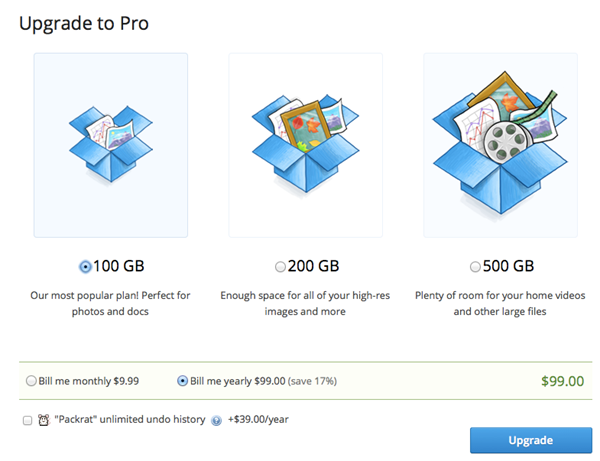Click the "(save 17%)" yearly savings text
This screenshot has width=600, height=461.
314,381
